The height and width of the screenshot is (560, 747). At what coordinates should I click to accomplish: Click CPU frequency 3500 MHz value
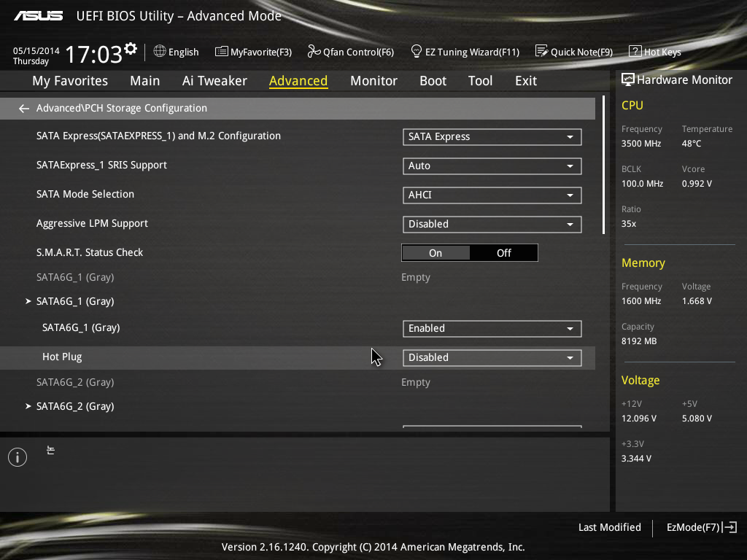tap(640, 144)
